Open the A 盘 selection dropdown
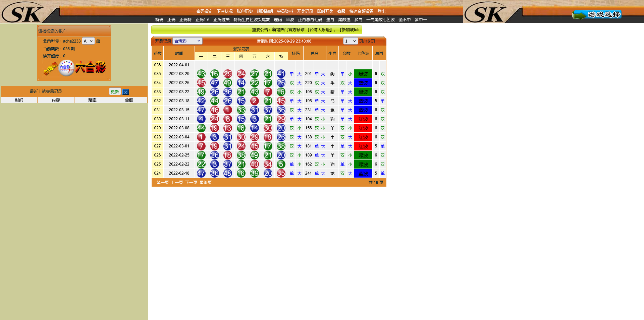This screenshot has width=644, height=320. click(x=89, y=41)
